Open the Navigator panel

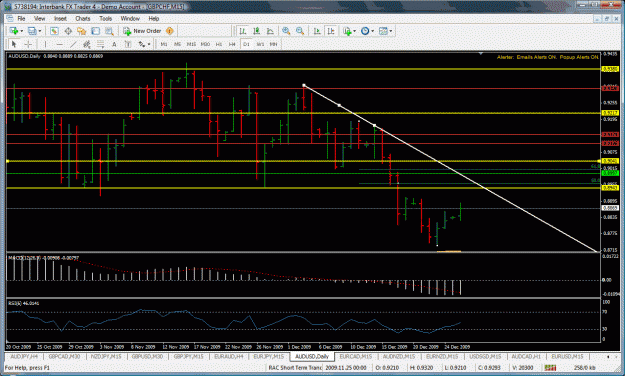point(82,31)
